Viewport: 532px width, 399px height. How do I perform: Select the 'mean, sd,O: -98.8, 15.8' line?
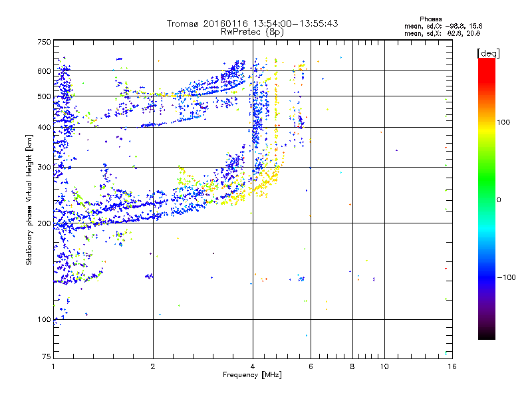pos(443,26)
